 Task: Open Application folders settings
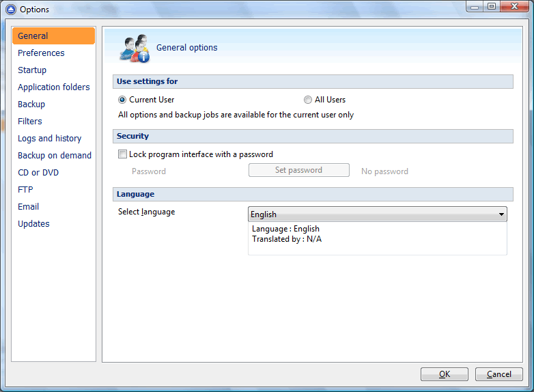[54, 87]
